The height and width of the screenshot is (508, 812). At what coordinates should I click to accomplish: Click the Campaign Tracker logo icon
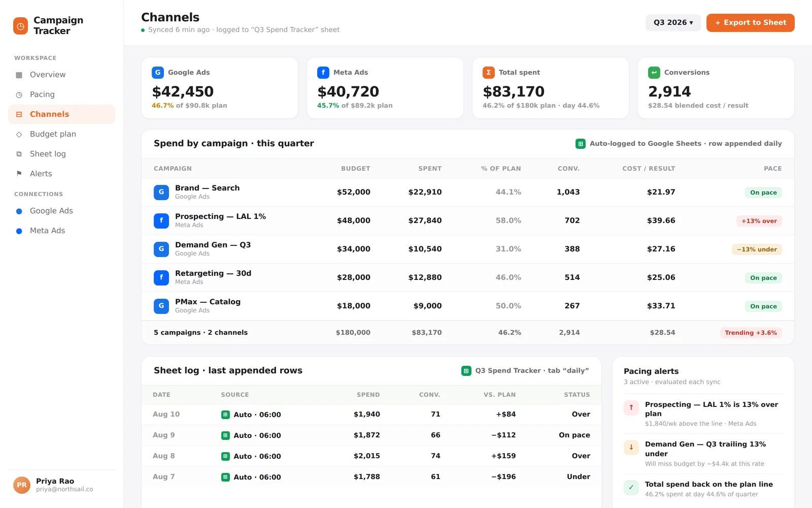[21, 26]
